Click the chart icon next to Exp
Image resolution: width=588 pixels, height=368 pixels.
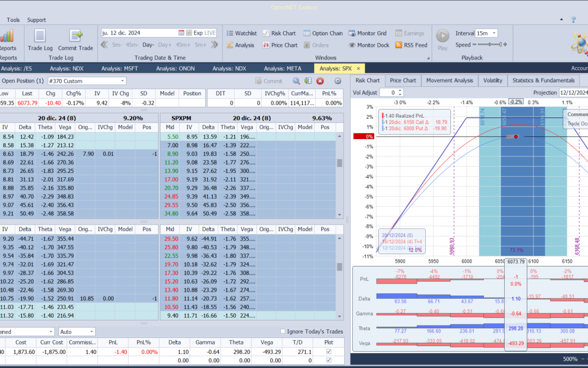pos(189,33)
